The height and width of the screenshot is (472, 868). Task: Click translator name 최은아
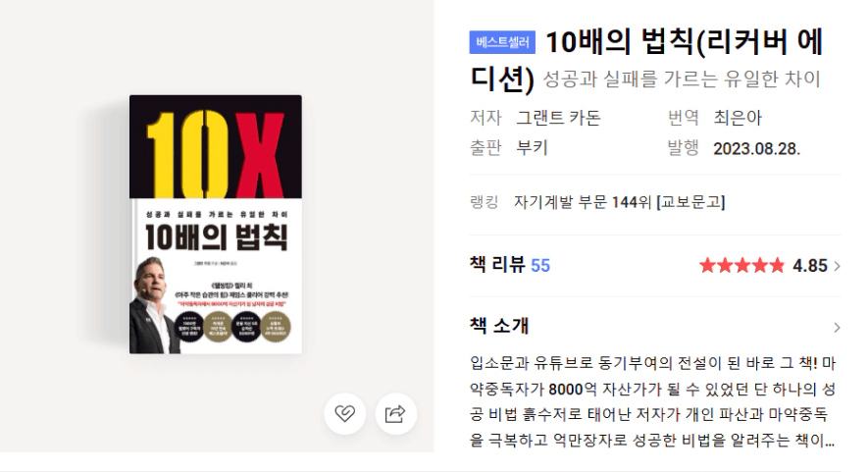(738, 118)
